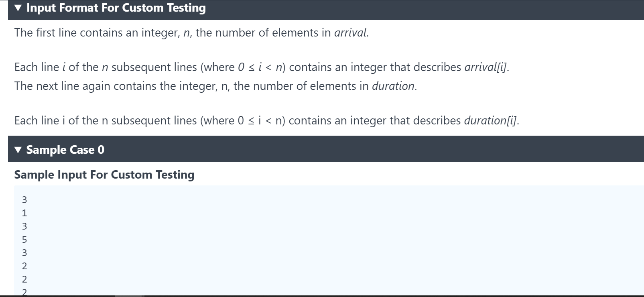Click the sentence starting The first line contains

coord(192,33)
